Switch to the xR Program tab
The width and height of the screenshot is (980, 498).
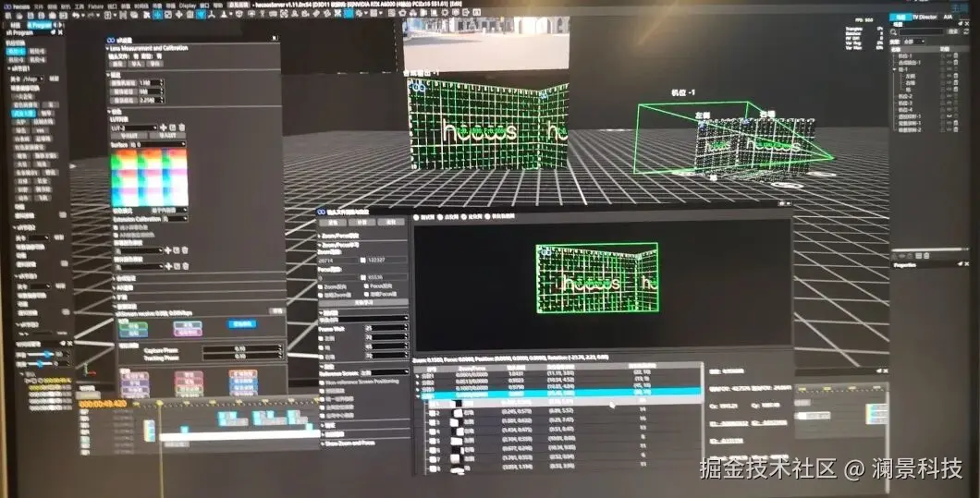[42, 25]
